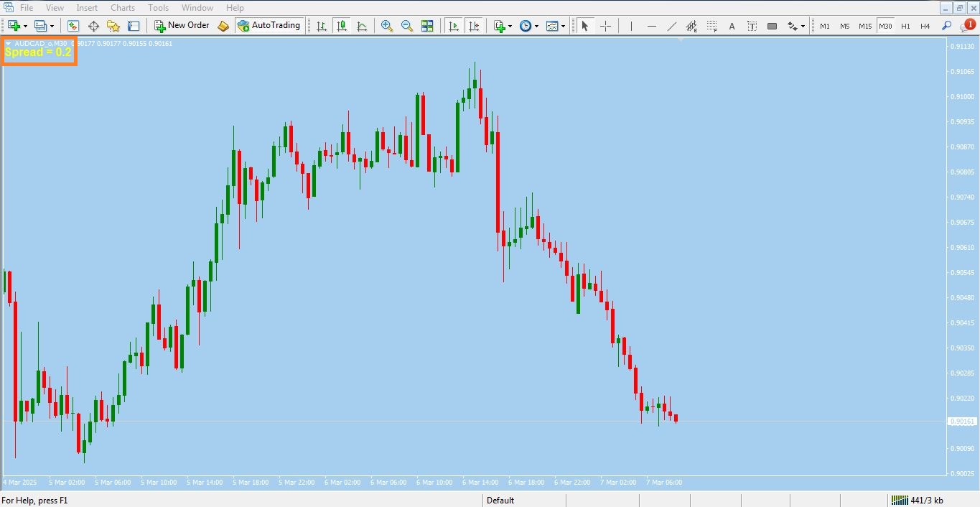Open the Tools menu
Screen dimensions: 980x507
click(x=158, y=8)
